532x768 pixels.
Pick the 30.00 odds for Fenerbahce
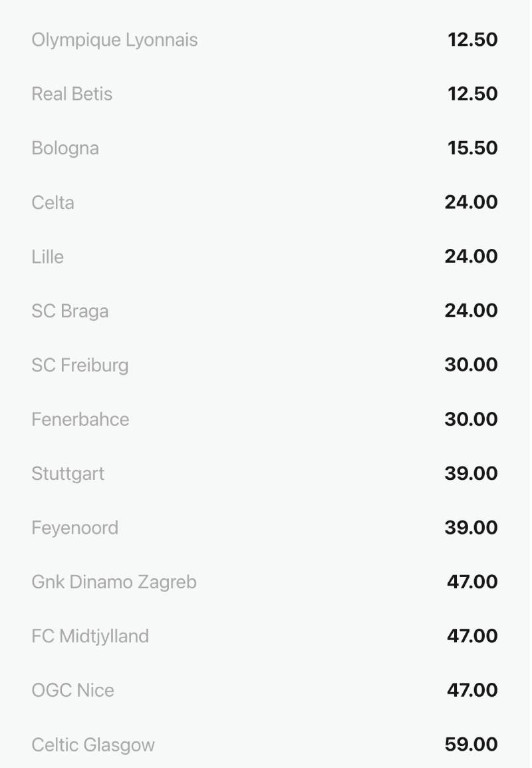point(471,419)
